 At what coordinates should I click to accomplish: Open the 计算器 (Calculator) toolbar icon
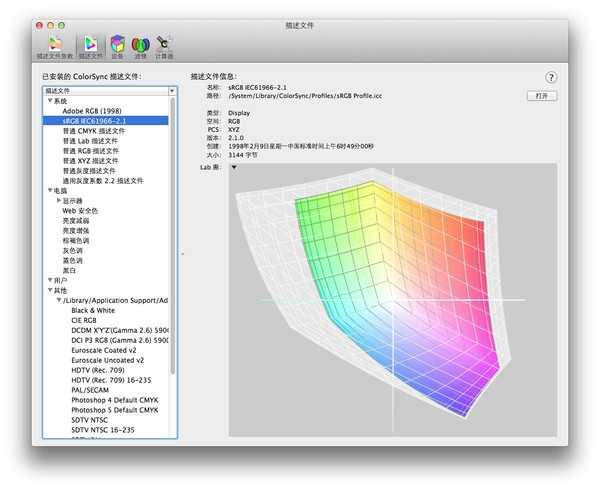click(x=165, y=45)
